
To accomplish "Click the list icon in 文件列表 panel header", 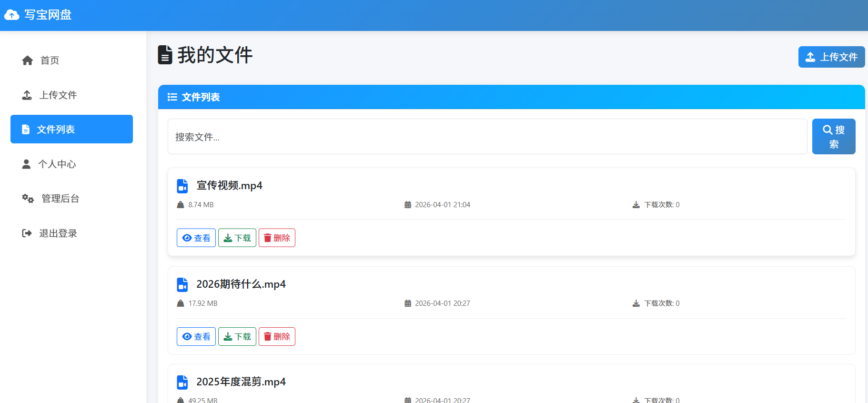I will coord(172,97).
